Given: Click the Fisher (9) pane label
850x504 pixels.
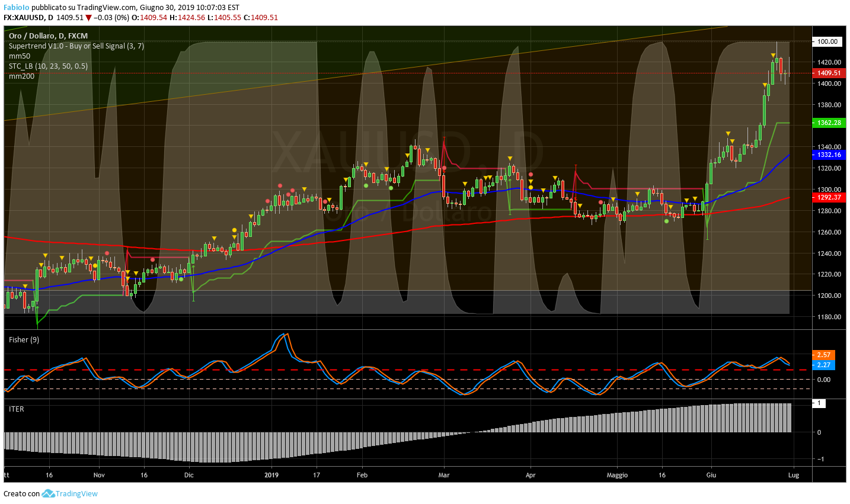Looking at the screenshot, I should point(24,340).
